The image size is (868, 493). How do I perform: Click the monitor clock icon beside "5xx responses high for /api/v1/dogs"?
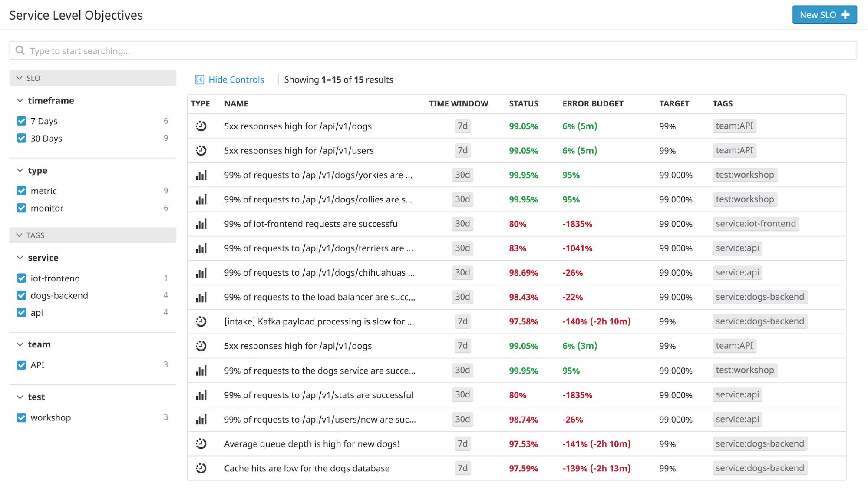(x=201, y=126)
